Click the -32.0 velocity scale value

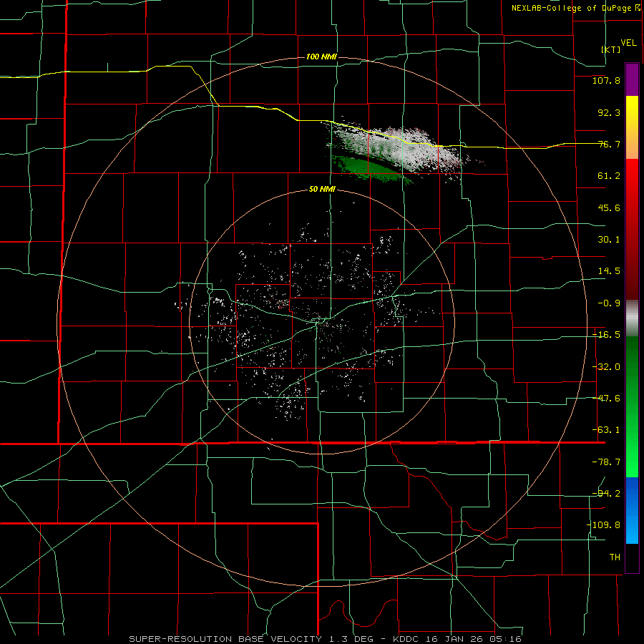[x=606, y=367]
